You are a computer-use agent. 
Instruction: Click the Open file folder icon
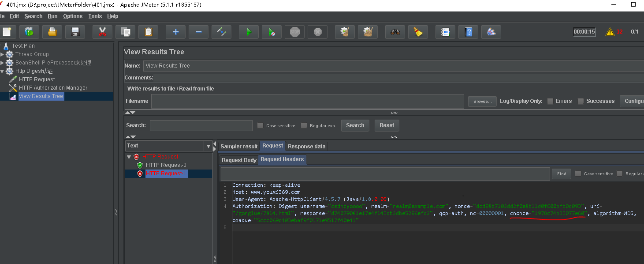52,32
